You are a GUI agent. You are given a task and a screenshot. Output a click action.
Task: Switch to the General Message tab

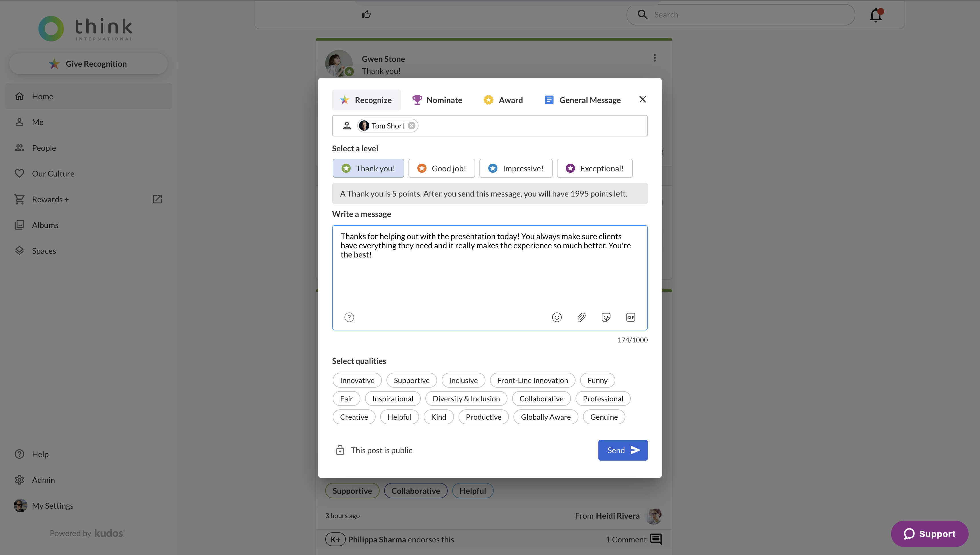(x=583, y=100)
